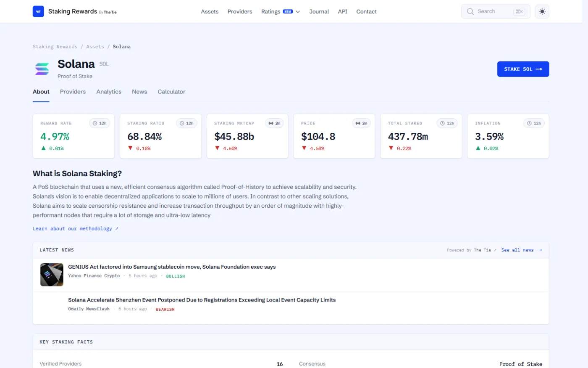This screenshot has width=588, height=368.
Task: Click See all news link
Action: (x=522, y=250)
